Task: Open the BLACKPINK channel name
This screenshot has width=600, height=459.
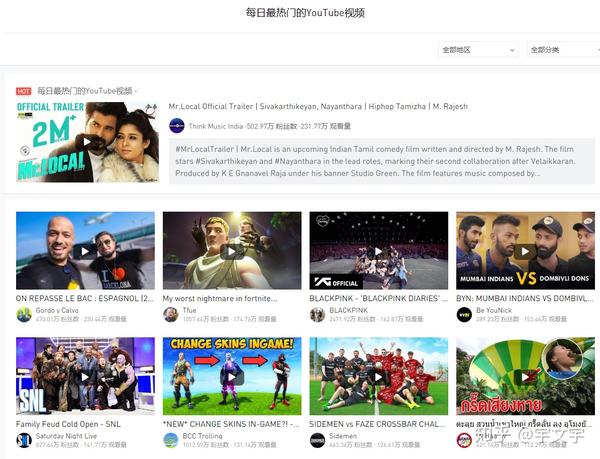Action: (349, 310)
